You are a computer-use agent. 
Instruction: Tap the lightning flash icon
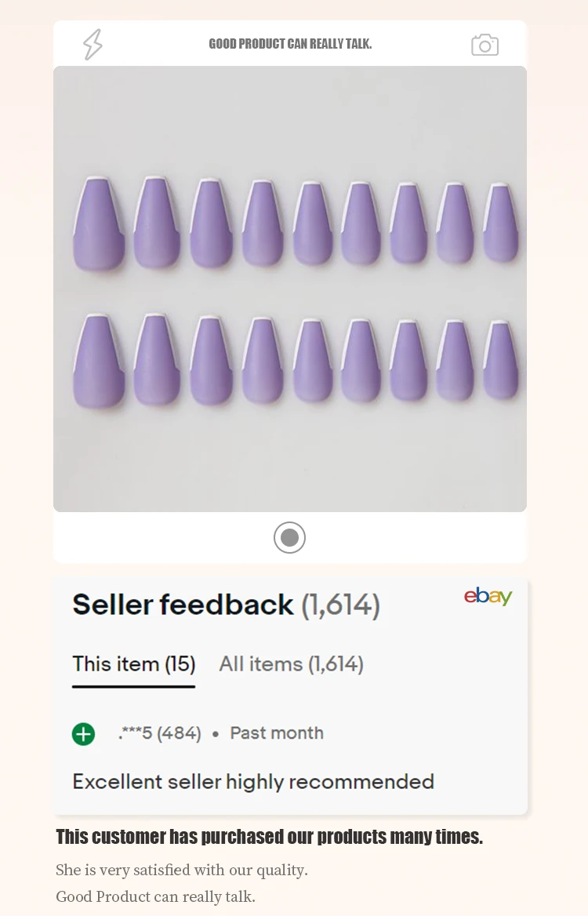tap(93, 45)
